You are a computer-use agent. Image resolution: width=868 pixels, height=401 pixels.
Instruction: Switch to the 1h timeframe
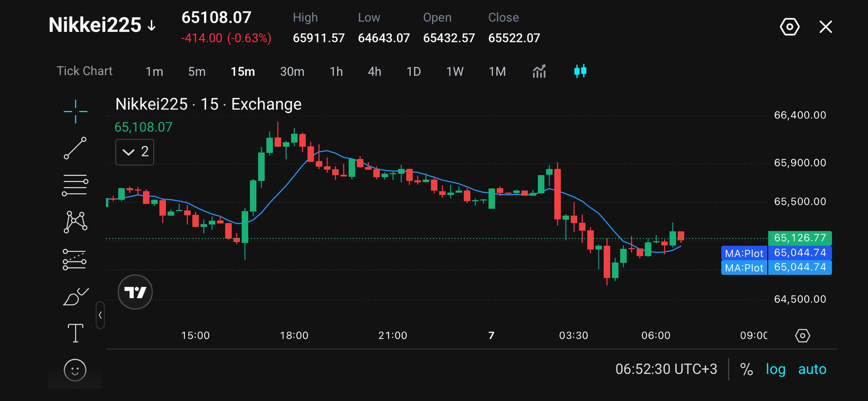336,71
